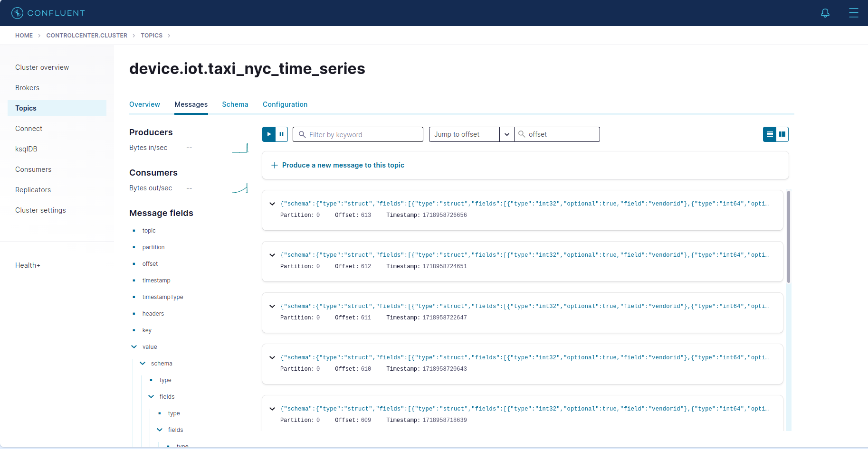868x449 pixels.
Task: Click the magnifier in offset field
Action: [x=522, y=134]
